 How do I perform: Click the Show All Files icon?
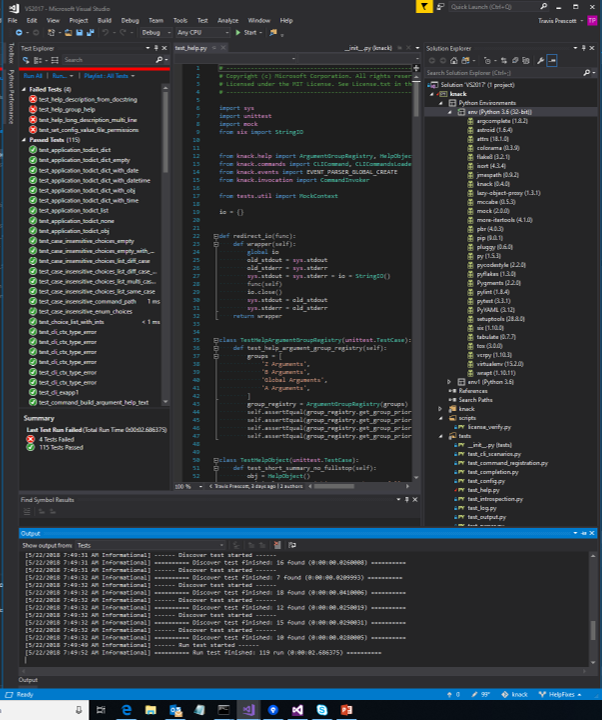click(526, 61)
